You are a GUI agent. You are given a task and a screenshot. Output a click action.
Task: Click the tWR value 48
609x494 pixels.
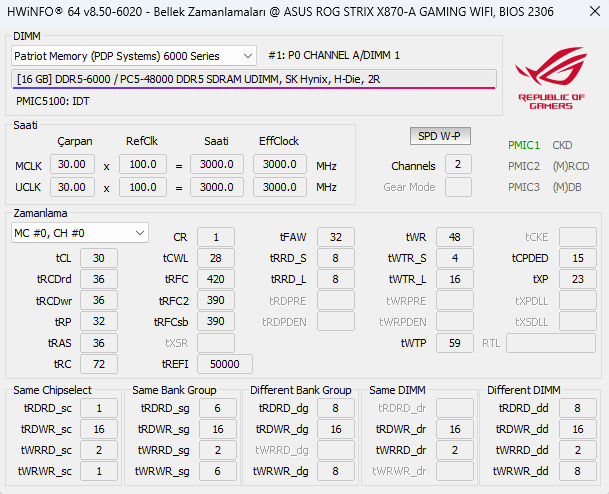click(455, 237)
